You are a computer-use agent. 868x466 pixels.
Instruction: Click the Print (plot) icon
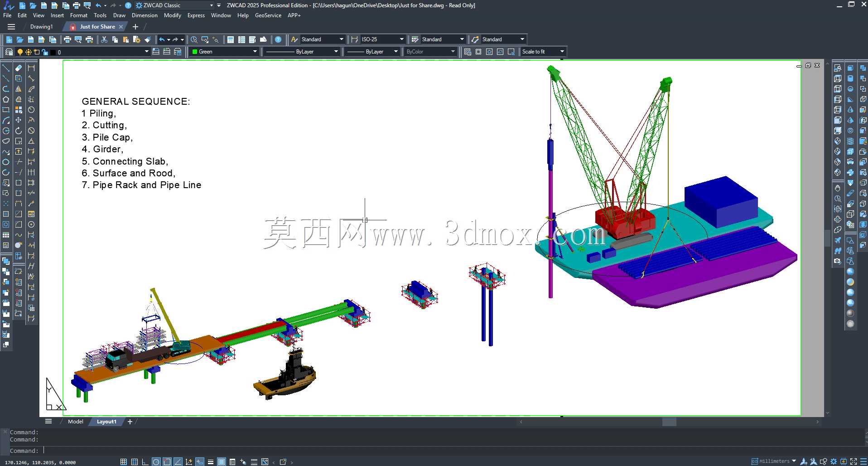click(68, 39)
